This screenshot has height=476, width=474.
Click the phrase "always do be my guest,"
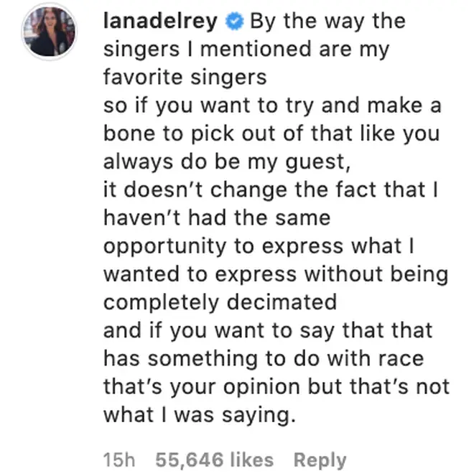pos(227,162)
